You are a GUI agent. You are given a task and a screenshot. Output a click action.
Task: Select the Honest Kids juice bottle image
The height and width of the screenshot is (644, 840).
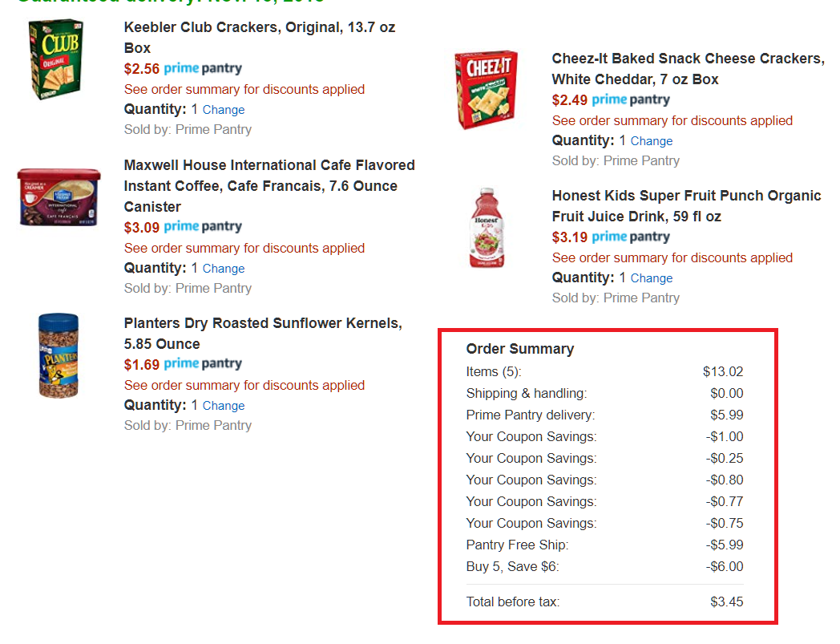click(x=487, y=227)
